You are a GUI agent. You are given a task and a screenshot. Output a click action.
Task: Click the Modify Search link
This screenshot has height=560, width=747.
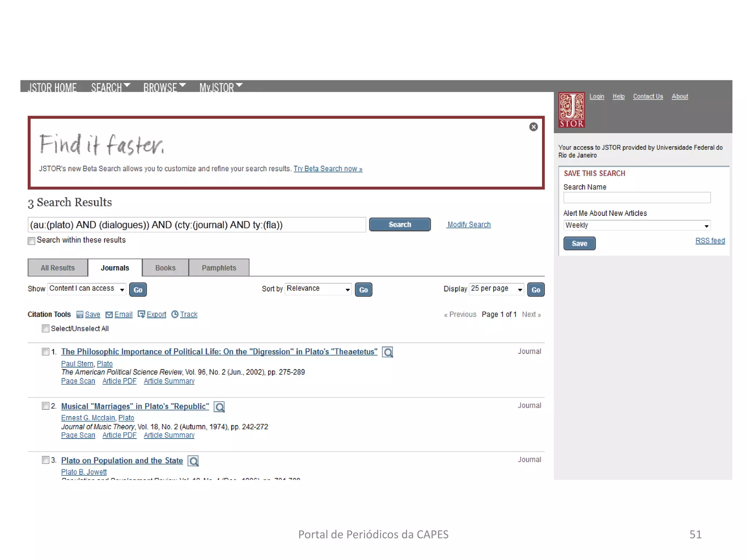pos(469,225)
